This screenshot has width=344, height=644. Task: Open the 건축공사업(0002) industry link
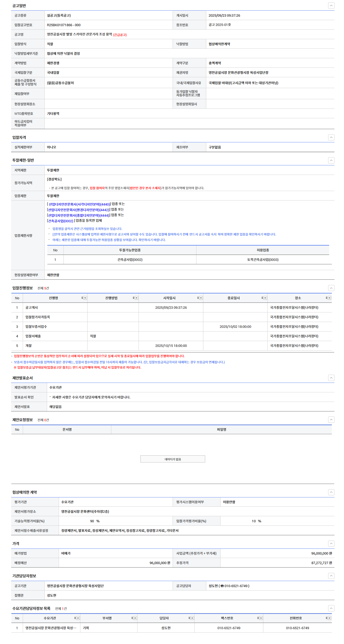point(61,221)
